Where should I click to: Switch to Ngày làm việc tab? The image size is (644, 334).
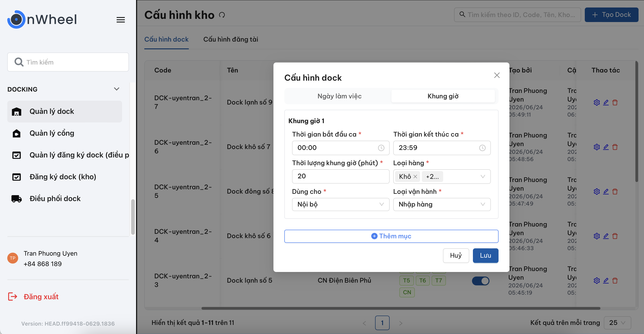tap(339, 96)
